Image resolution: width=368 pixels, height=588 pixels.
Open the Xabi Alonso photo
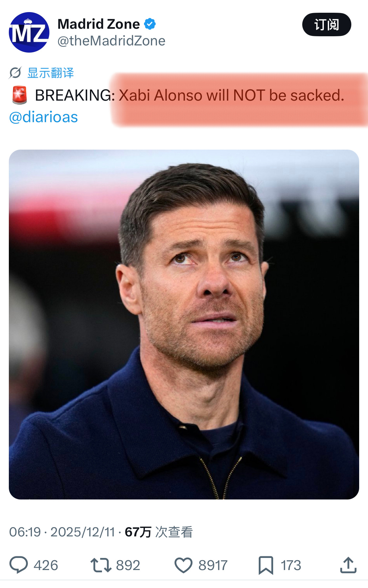pyautogui.click(x=184, y=324)
